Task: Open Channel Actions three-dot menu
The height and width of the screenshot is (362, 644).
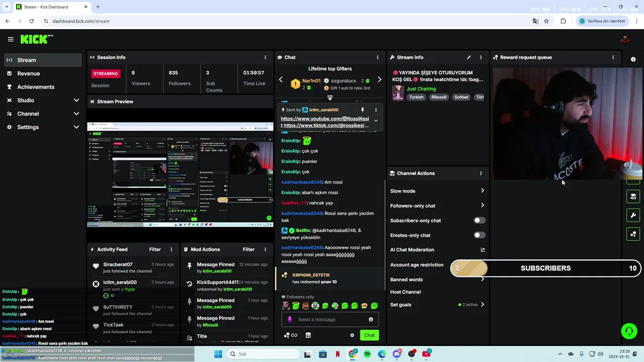Action: (481, 173)
